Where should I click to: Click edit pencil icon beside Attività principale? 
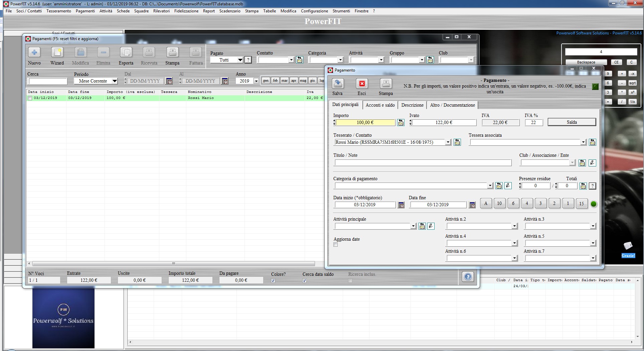click(431, 226)
